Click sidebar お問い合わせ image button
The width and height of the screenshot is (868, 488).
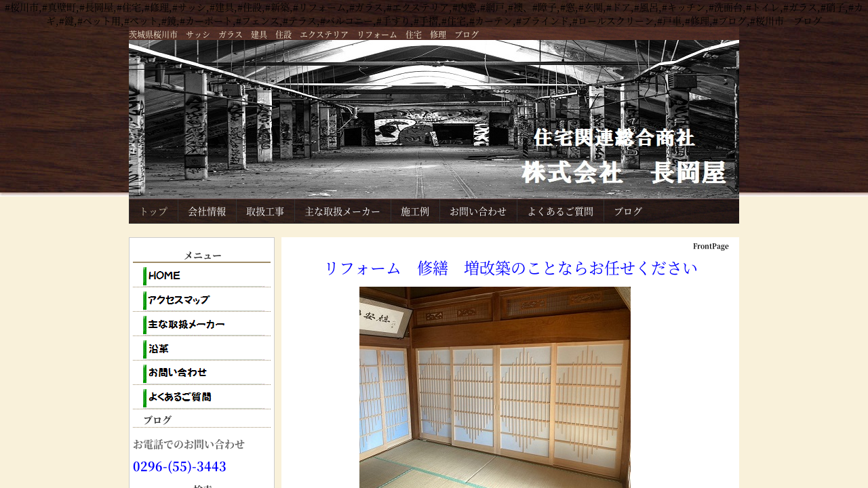point(177,373)
